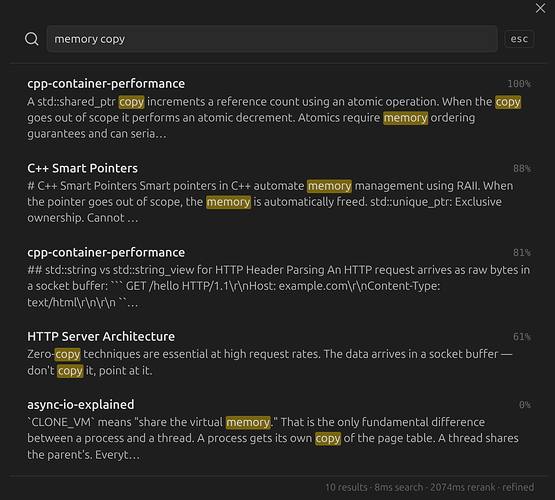Image resolution: width=555 pixels, height=500 pixels.
Task: Open the C++ Smart Pointers result
Action: coord(82,168)
